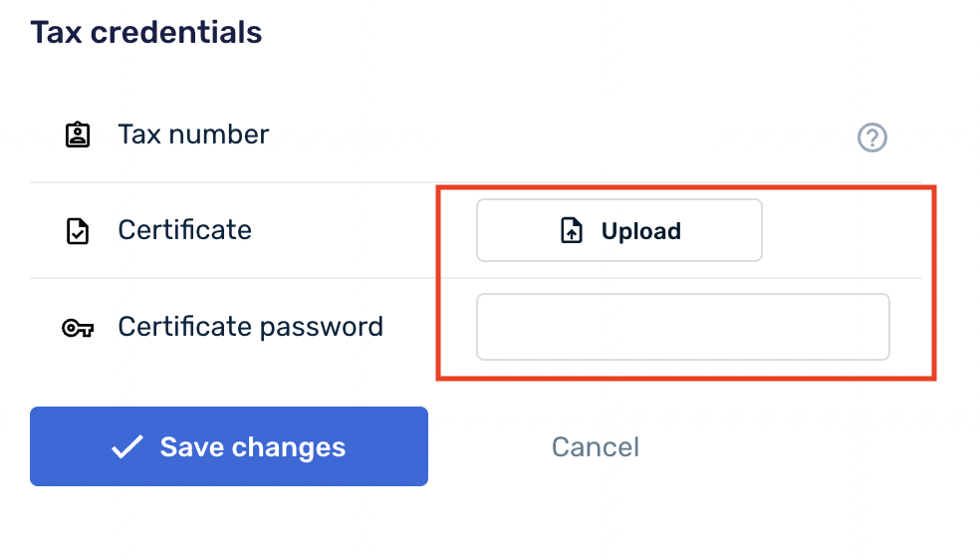Image resolution: width=980 pixels, height=560 pixels.
Task: Click the 'Upload' text on the button
Action: coord(641,231)
